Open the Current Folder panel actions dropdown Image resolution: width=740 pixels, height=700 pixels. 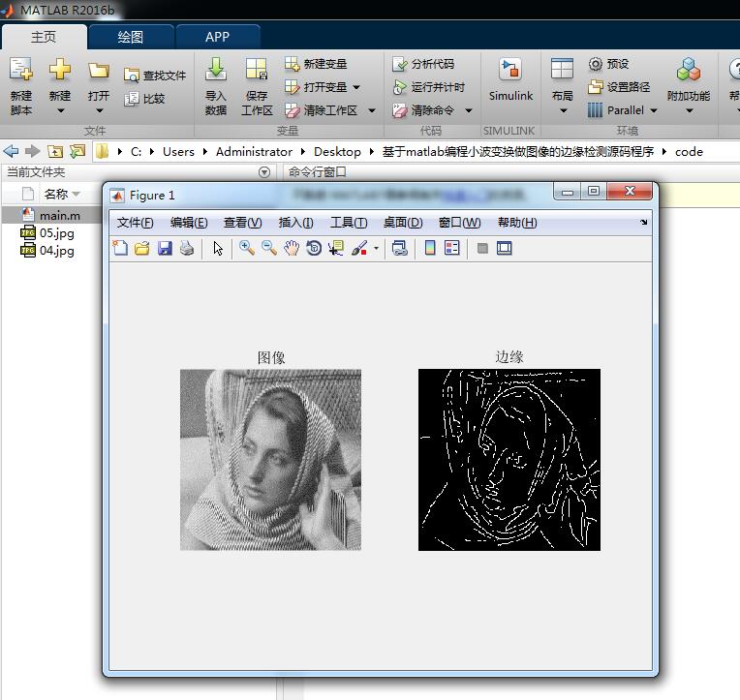click(264, 172)
